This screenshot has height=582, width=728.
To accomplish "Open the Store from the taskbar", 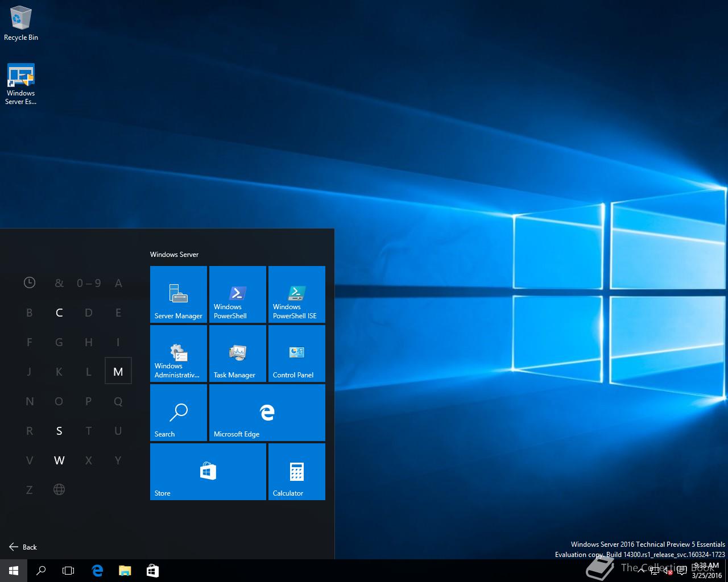I will (x=152, y=571).
